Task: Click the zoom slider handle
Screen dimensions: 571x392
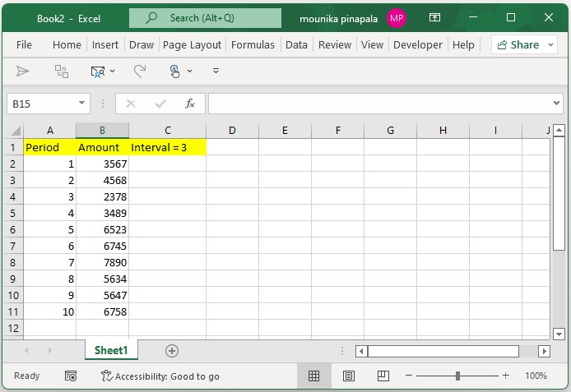Action: pos(457,376)
